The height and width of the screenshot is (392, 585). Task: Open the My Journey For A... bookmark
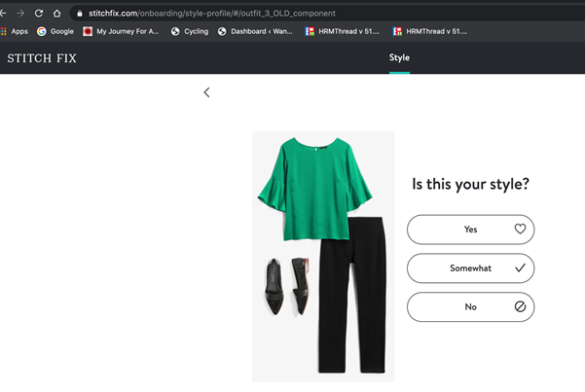coord(121,31)
